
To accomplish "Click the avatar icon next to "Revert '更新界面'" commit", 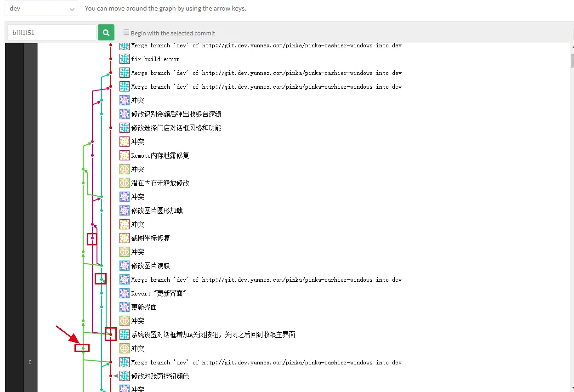I will tap(124, 293).
